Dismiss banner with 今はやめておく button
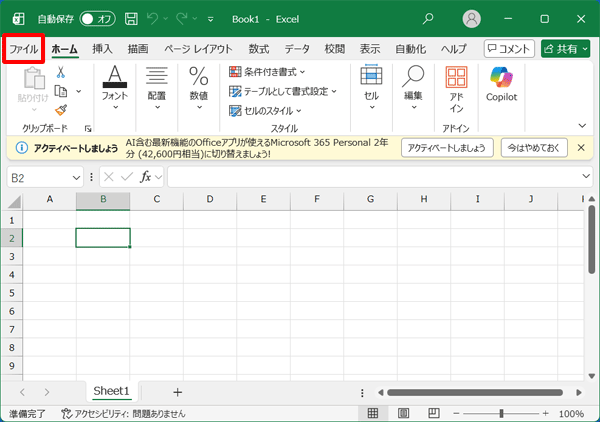Viewport: 600px width, 422px height. point(534,148)
